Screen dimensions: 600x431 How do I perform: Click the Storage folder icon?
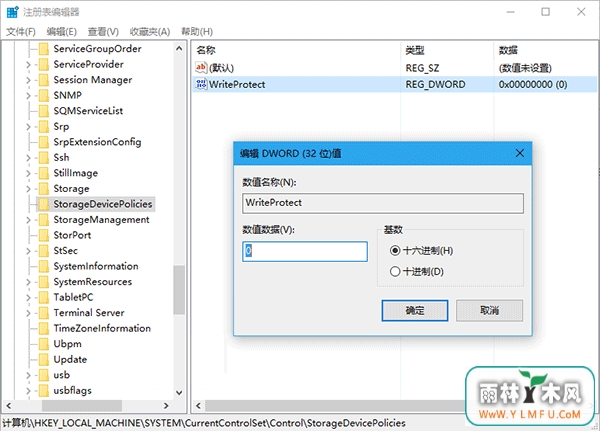click(44, 189)
